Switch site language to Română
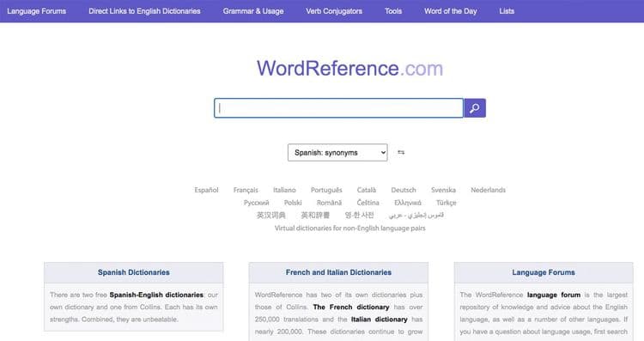This screenshot has width=644, height=341. pyautogui.click(x=329, y=203)
